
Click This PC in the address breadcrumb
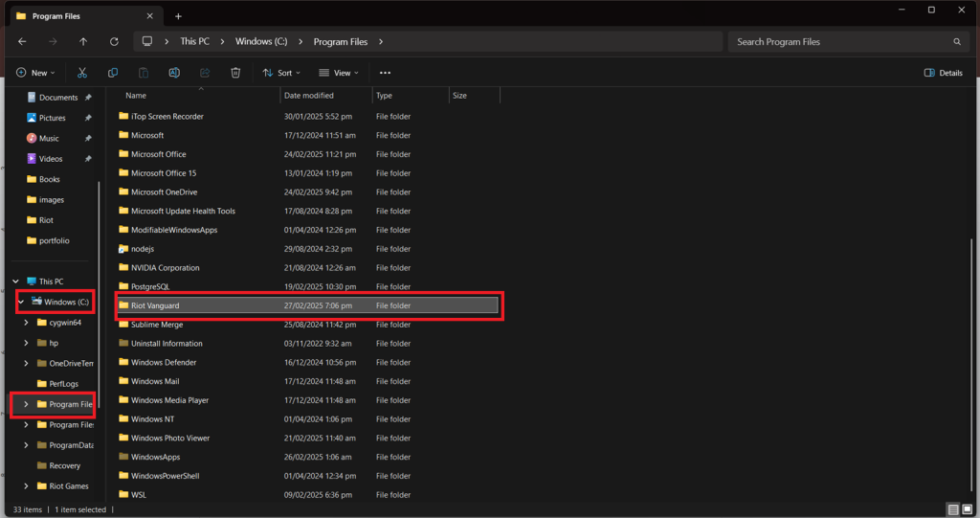pyautogui.click(x=195, y=41)
